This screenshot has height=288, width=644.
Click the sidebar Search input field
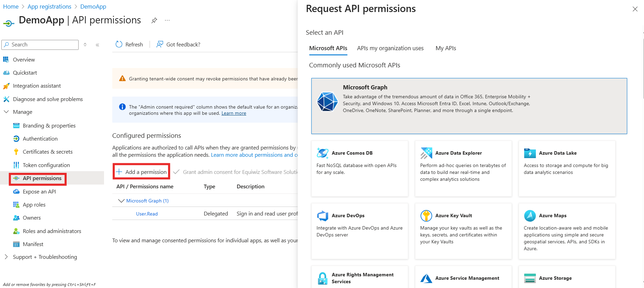tap(40, 45)
